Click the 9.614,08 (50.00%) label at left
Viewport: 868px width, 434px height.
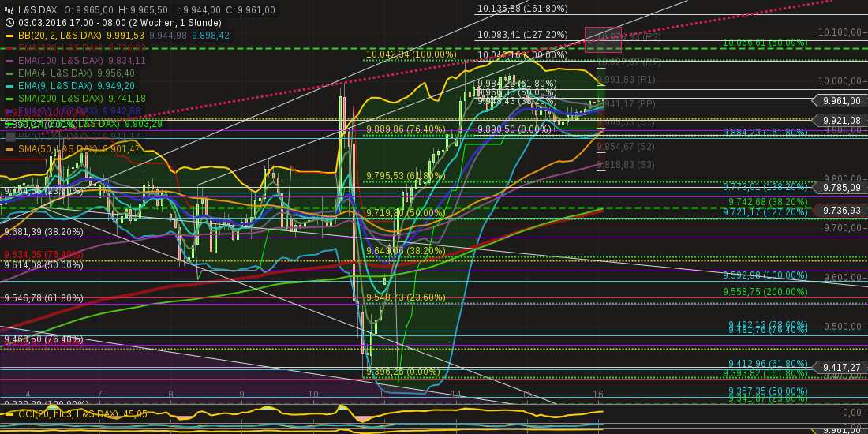(43, 264)
